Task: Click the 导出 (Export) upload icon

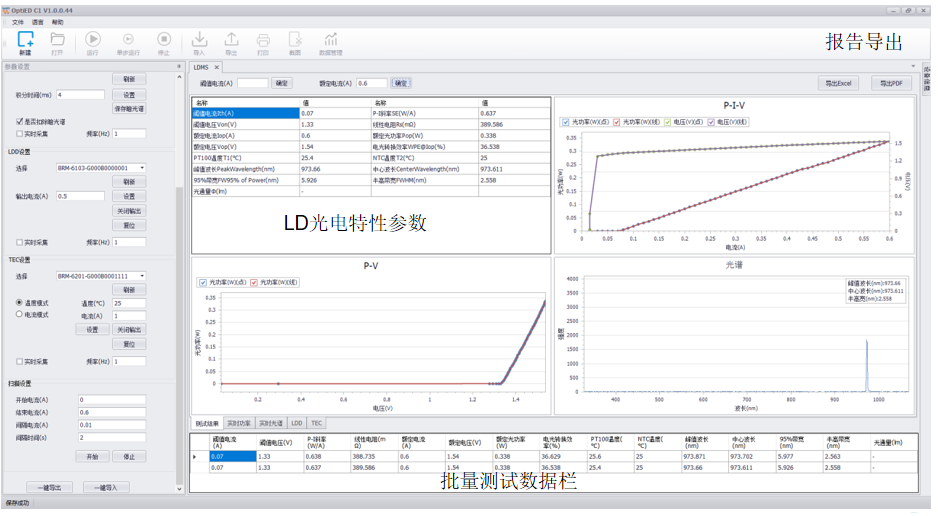Action: point(231,40)
